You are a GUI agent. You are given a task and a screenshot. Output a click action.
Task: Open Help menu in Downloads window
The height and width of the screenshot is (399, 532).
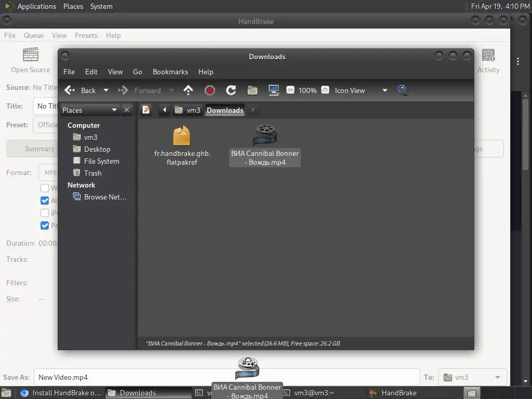[x=206, y=72]
